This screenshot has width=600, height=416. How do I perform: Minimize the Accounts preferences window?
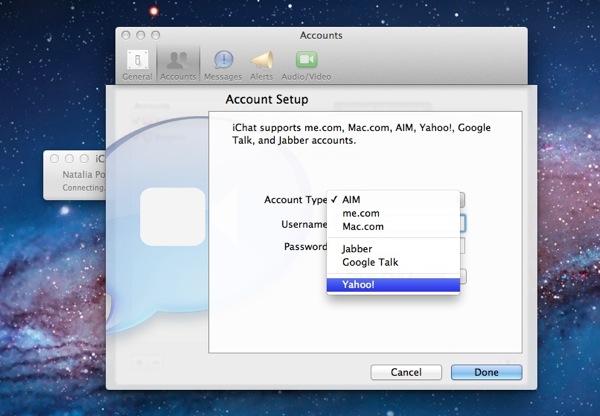pos(140,35)
